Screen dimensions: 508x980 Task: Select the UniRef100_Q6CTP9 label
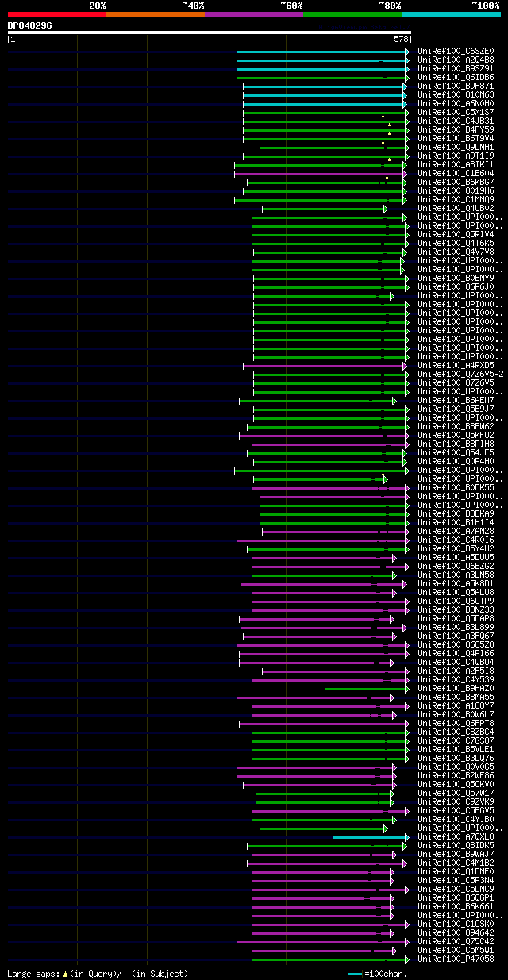(456, 601)
